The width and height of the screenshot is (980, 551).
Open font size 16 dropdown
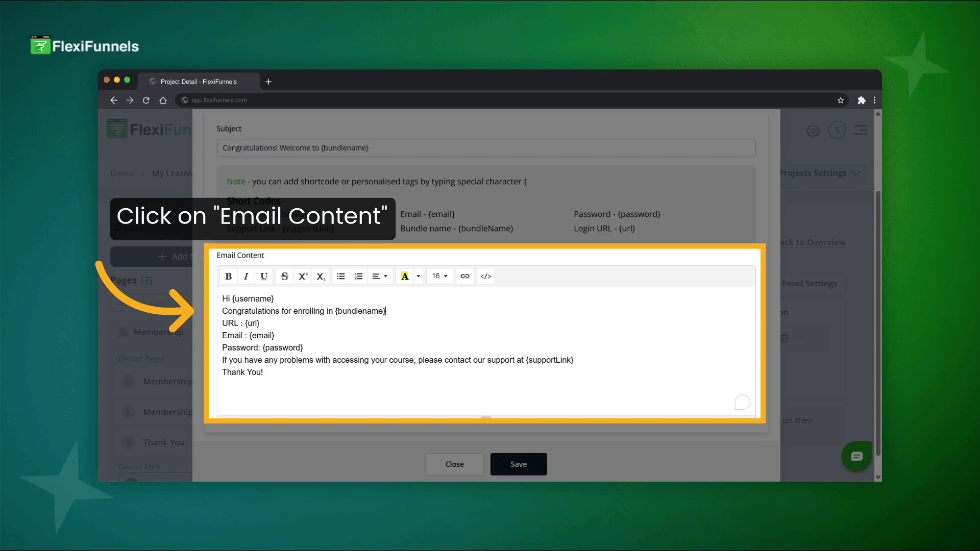coord(439,276)
